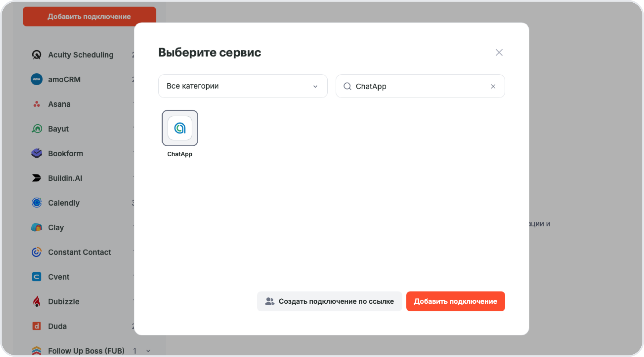Click the Calendly sidebar entry
Viewport: 644px width, 357px height.
[x=64, y=203]
